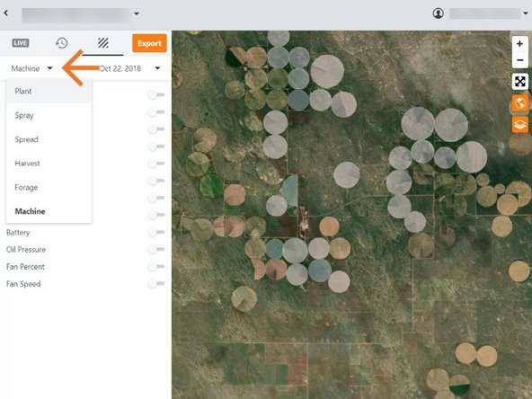Toggle the switch beside the Forage option
Image resolution: width=532 pixels, height=399 pixels.
coord(156,181)
